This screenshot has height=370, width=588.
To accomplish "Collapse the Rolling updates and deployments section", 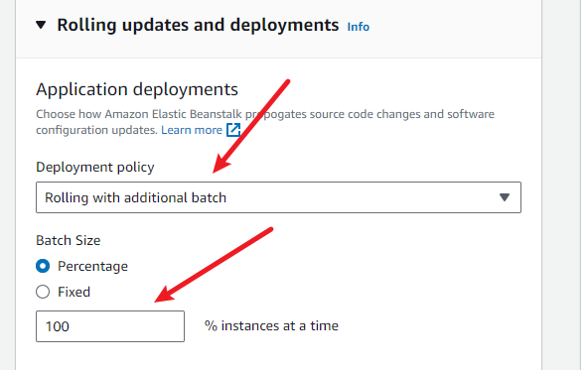I will 41,25.
